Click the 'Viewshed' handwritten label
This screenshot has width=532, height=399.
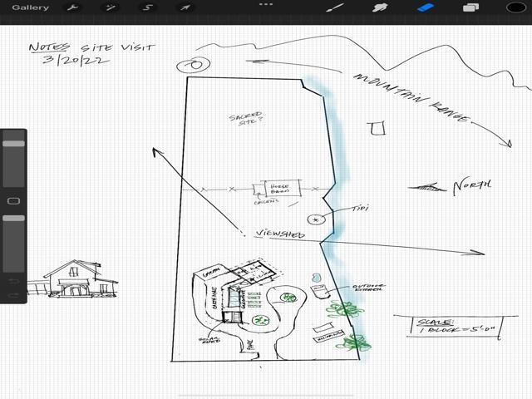[x=280, y=234]
